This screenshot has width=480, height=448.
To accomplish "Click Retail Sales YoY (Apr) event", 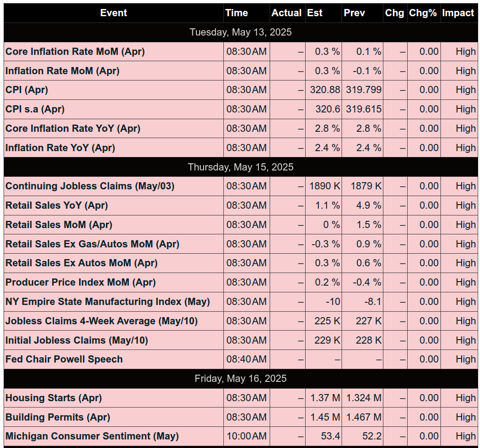I will coord(57,205).
